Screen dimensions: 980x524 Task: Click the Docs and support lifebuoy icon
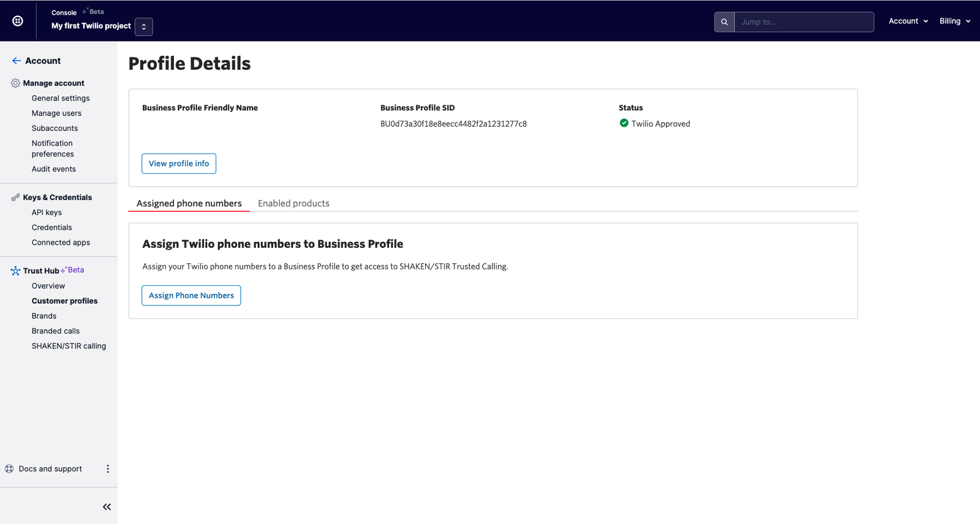pyautogui.click(x=9, y=469)
